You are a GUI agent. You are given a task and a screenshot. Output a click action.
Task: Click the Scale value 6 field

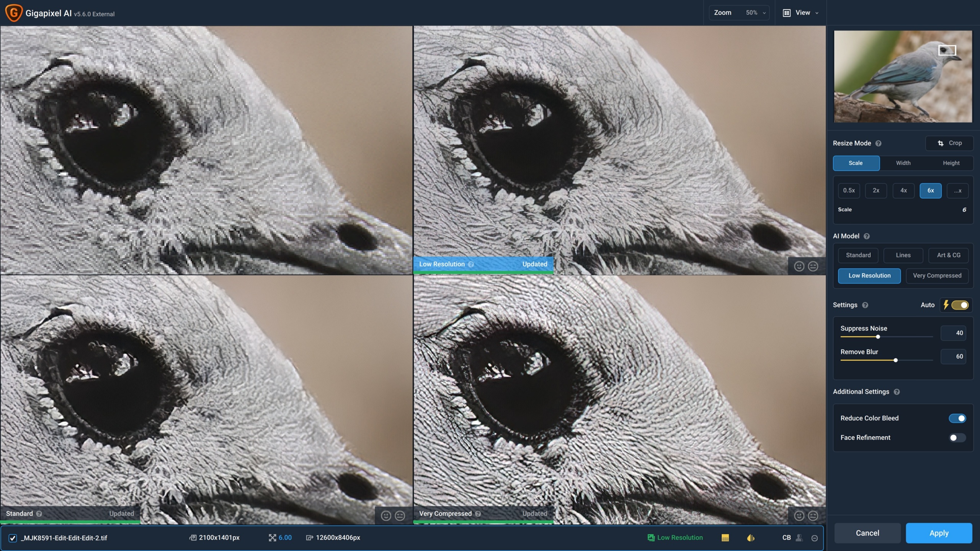[x=964, y=210]
